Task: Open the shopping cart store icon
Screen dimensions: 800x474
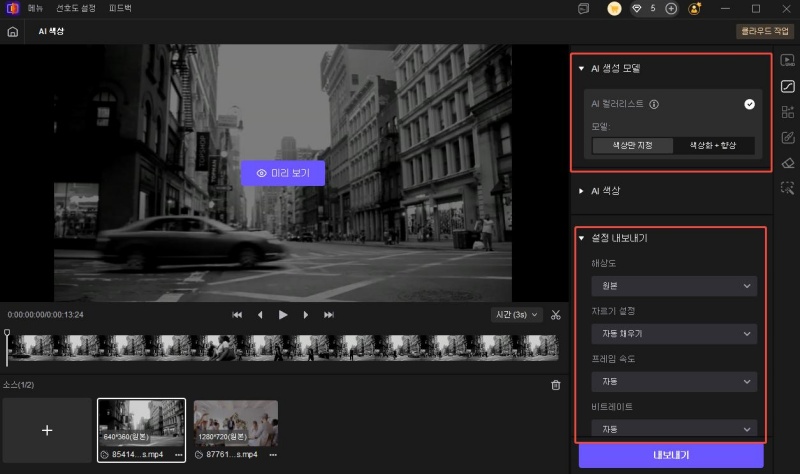Action: click(614, 8)
